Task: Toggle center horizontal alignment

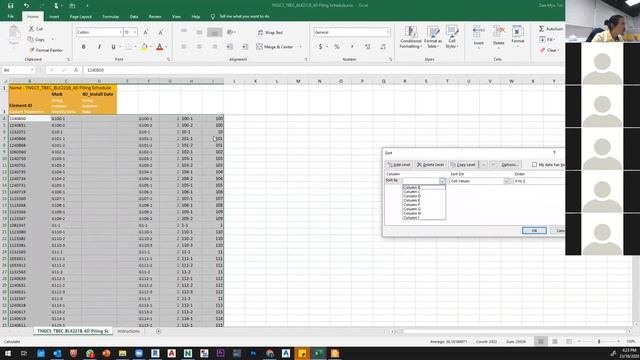Action: 199,47
